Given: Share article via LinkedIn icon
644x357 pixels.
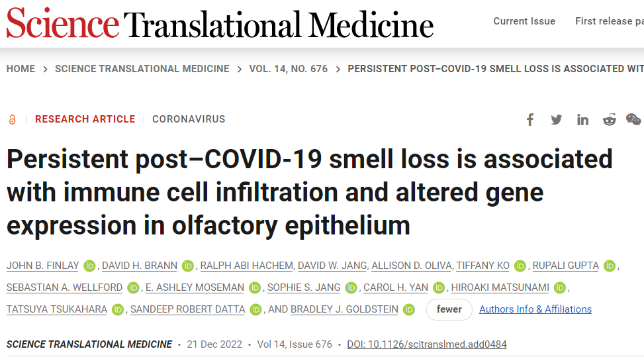Looking at the screenshot, I should [582, 119].
